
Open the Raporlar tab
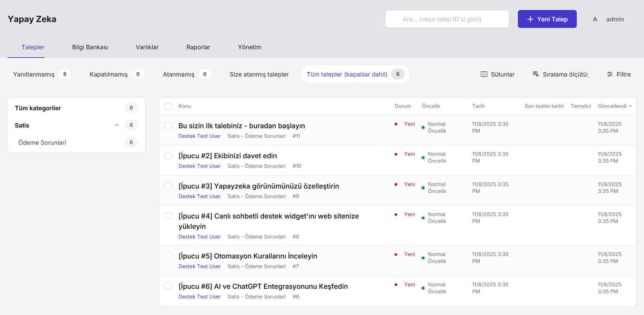(x=198, y=47)
